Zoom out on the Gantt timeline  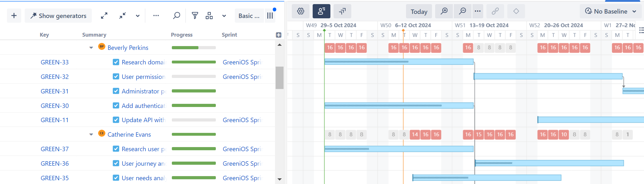click(462, 11)
